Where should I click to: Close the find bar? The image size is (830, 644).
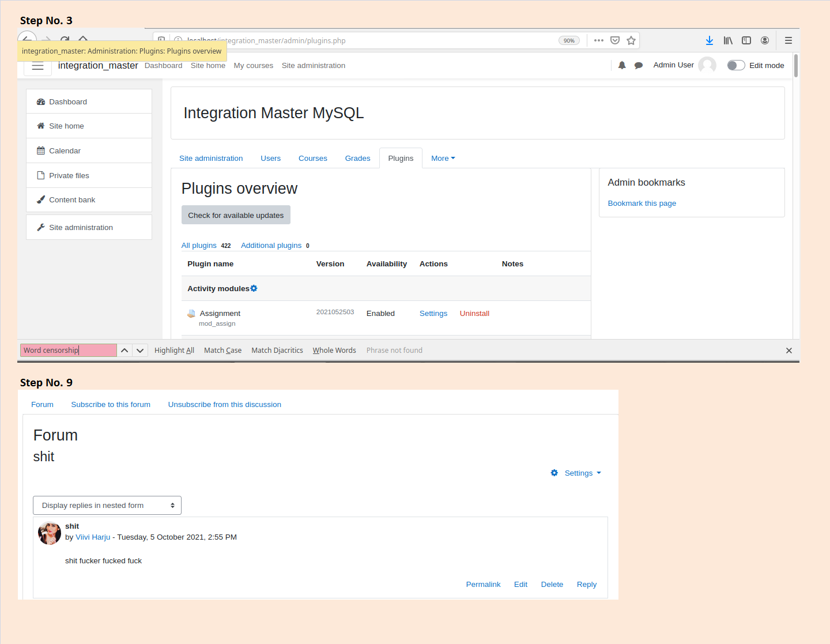click(x=789, y=351)
